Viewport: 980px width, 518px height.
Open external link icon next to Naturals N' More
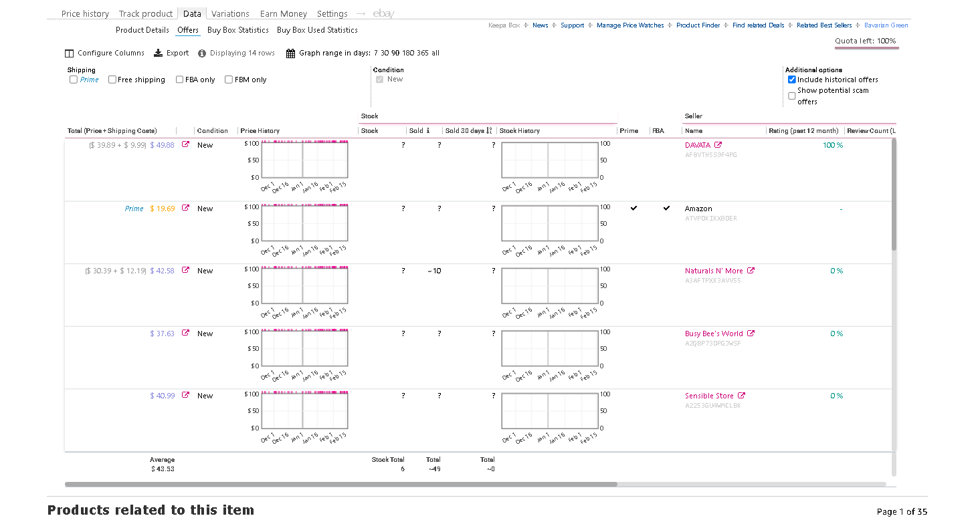(x=751, y=271)
